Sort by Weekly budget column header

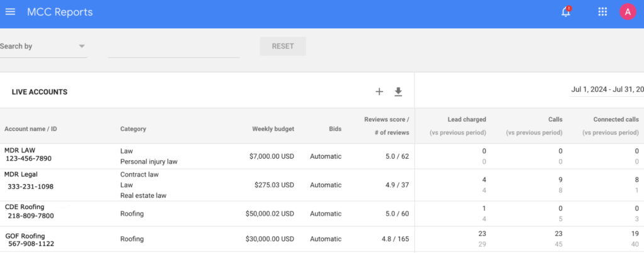tap(273, 129)
